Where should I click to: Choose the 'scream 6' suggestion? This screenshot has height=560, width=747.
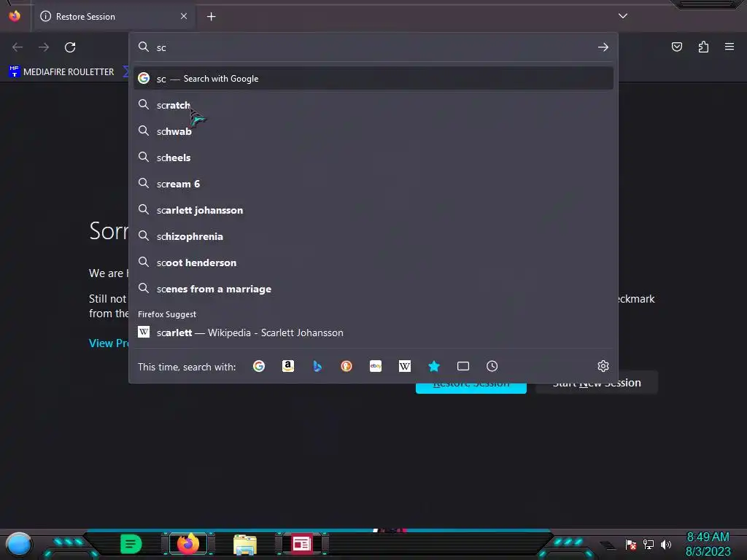pyautogui.click(x=373, y=183)
